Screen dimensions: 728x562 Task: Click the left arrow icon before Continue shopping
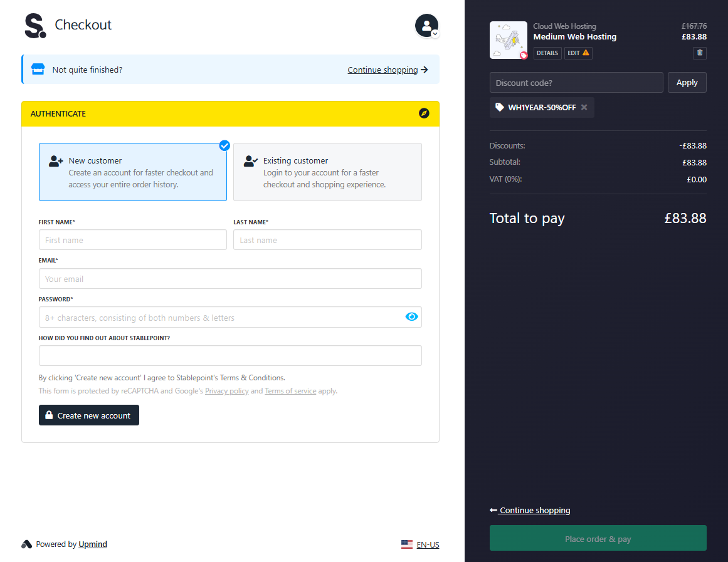point(493,510)
